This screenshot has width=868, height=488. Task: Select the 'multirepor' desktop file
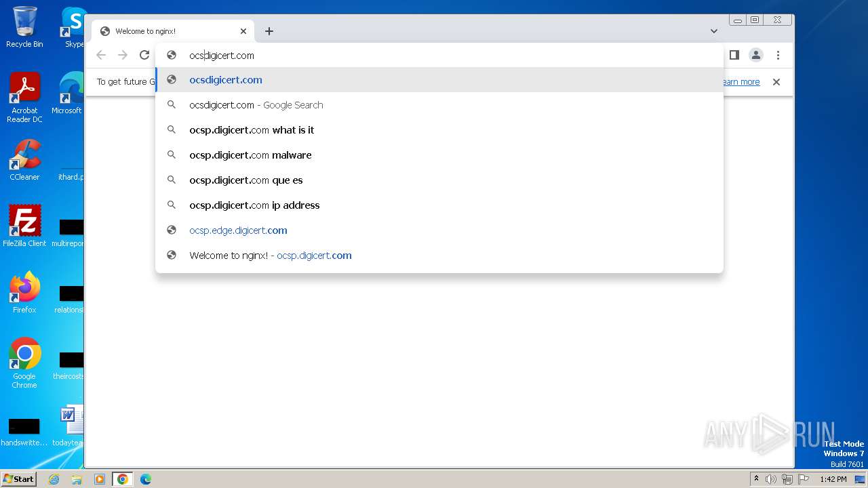69,232
